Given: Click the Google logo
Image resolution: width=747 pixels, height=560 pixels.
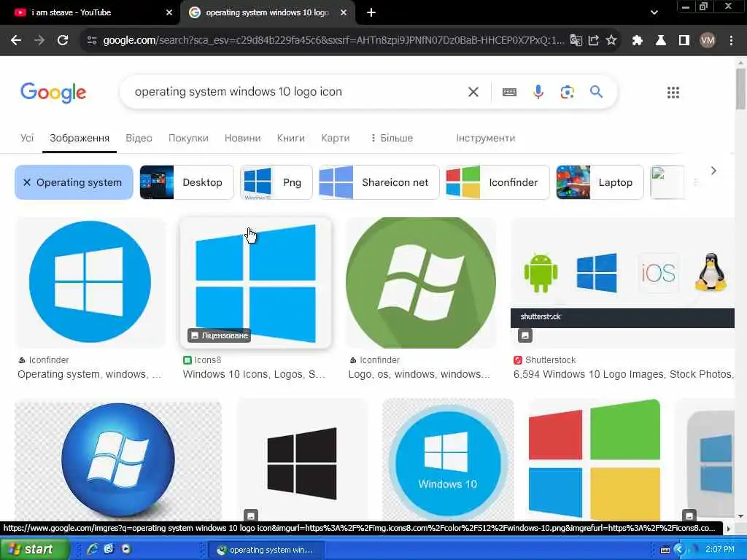Looking at the screenshot, I should click(53, 93).
